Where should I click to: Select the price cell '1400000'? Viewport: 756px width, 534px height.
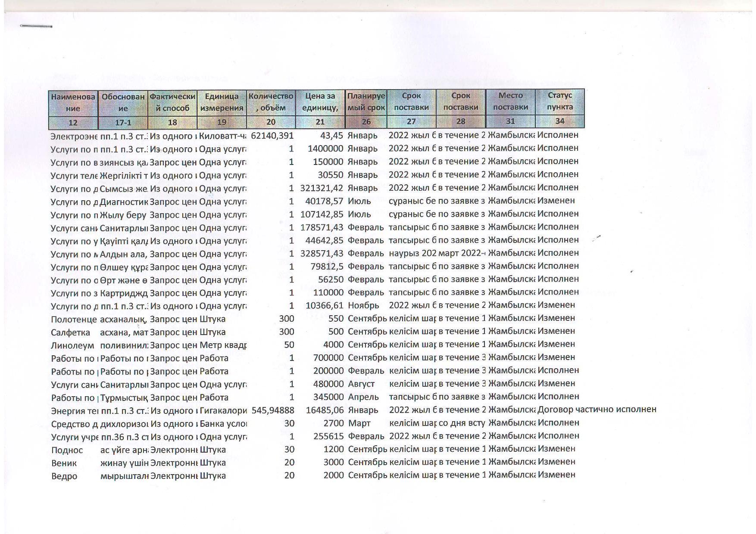point(325,149)
